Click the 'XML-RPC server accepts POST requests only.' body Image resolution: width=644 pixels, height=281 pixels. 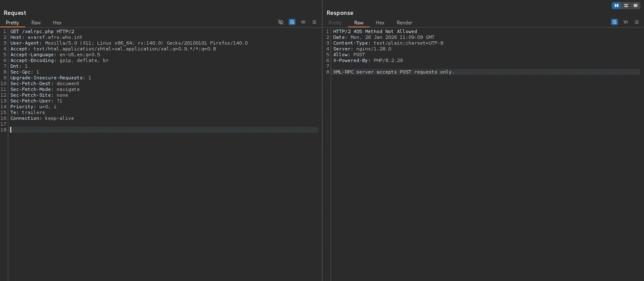click(393, 72)
